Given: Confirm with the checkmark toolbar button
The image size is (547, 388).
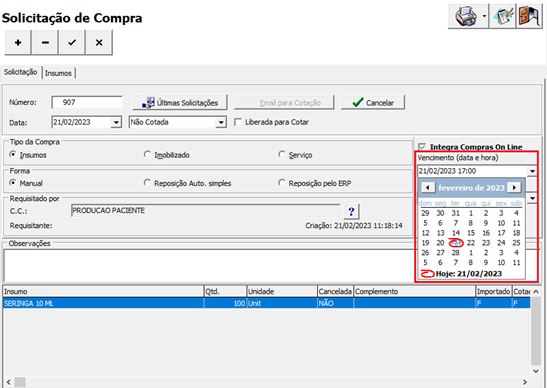Looking at the screenshot, I should 72,43.
